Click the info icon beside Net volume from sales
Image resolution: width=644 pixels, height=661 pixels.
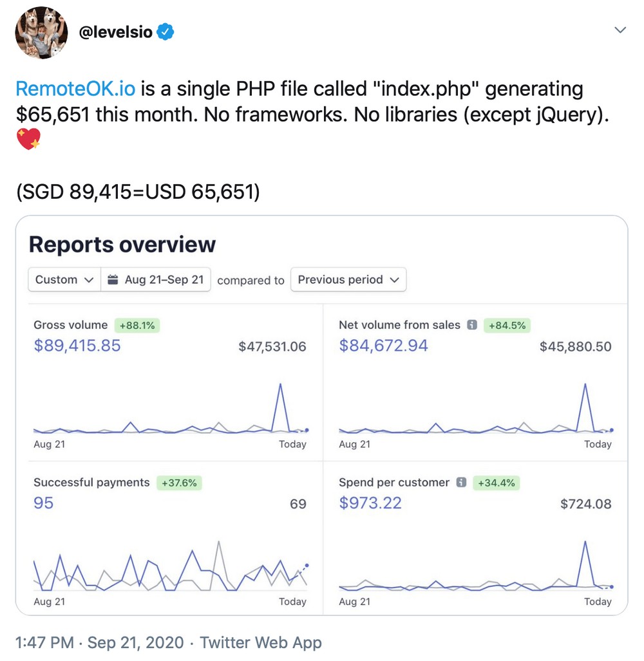click(x=471, y=326)
